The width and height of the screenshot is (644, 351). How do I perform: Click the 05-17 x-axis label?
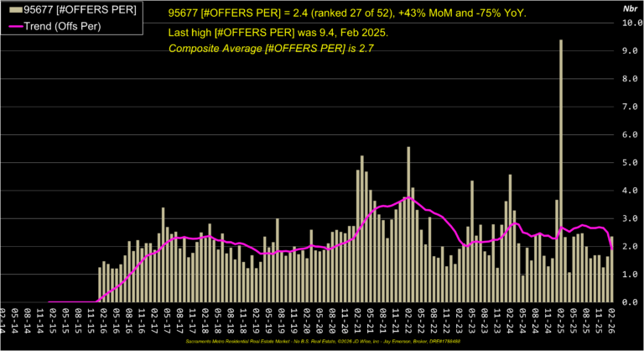pyautogui.click(x=168, y=319)
